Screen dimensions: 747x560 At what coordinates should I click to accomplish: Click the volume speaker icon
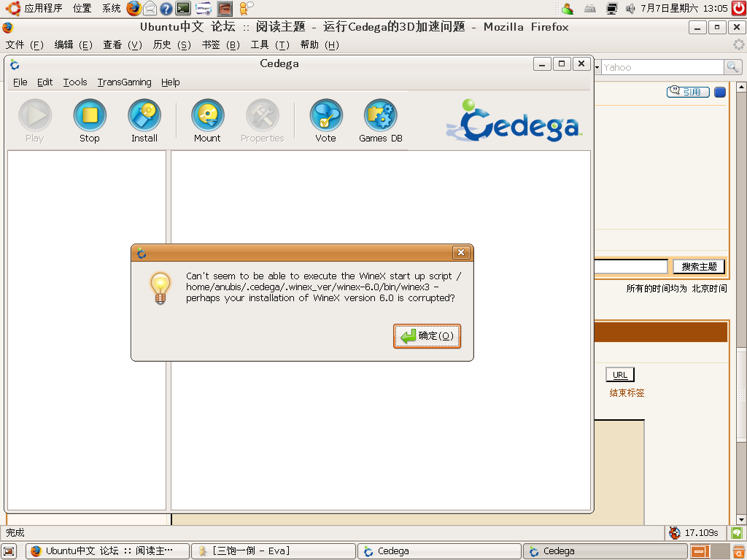[x=630, y=8]
